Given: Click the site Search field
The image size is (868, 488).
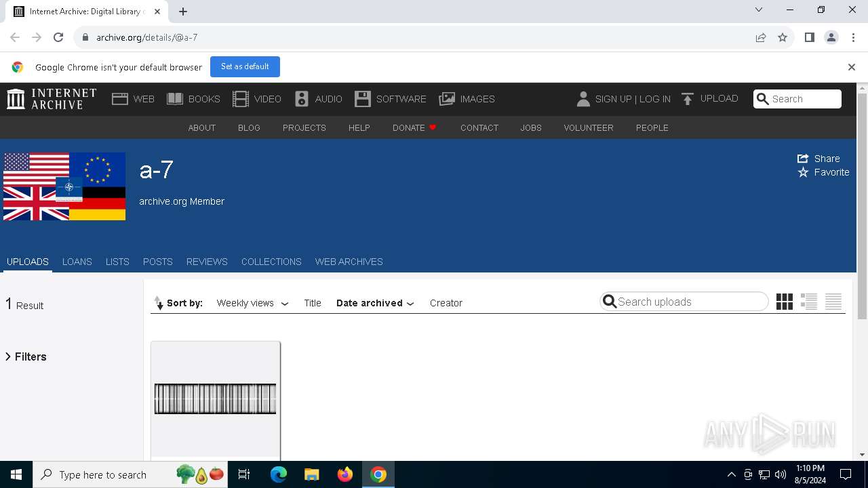Looking at the screenshot, I should click(x=797, y=99).
